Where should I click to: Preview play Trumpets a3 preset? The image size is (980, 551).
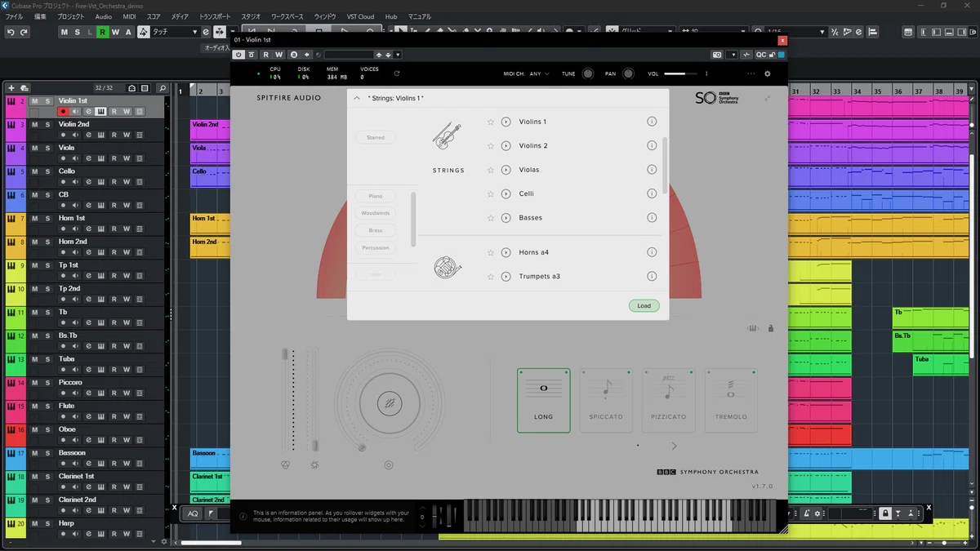pos(506,276)
